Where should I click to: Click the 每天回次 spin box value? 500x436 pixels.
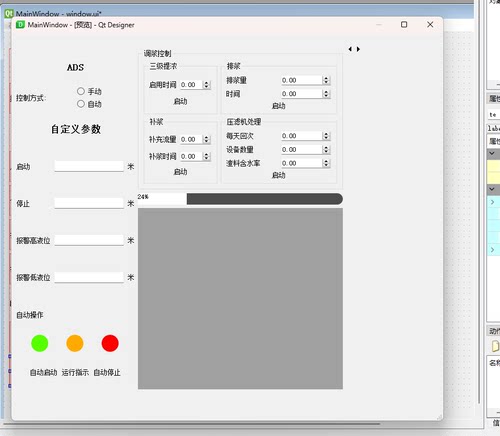[x=301, y=136]
